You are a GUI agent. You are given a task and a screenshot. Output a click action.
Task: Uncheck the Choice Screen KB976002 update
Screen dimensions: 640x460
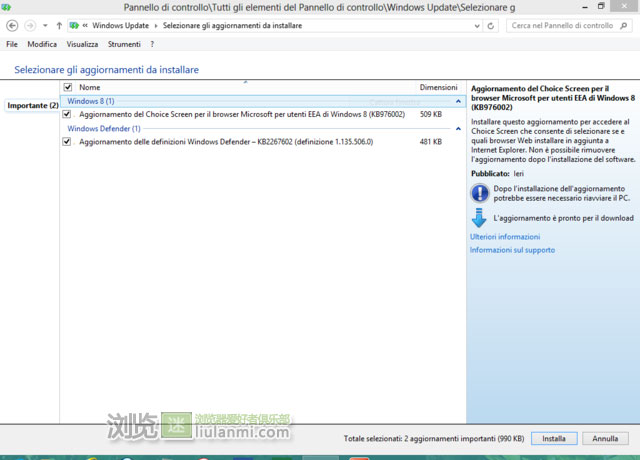pyautogui.click(x=67, y=114)
